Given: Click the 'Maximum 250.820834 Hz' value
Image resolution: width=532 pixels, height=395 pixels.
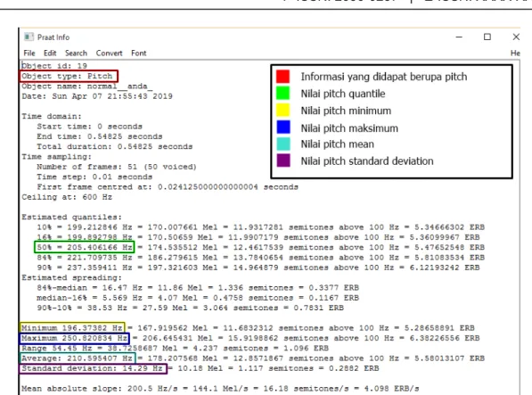Looking at the screenshot, I should (x=74, y=338).
